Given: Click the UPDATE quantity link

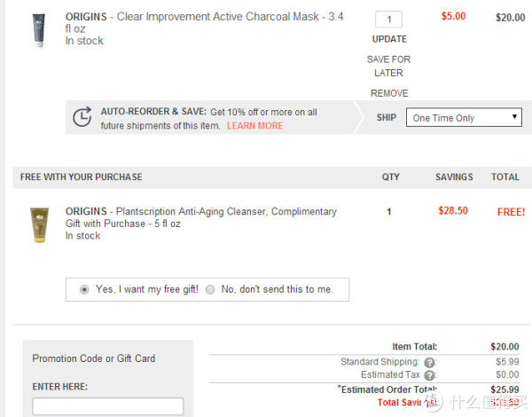Looking at the screenshot, I should click(x=389, y=39).
